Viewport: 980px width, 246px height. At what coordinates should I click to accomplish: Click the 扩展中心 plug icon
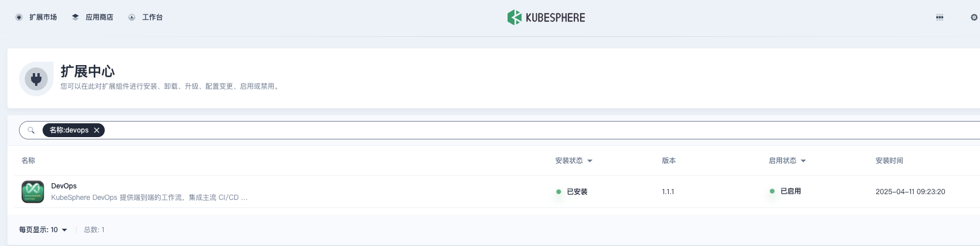click(x=36, y=78)
